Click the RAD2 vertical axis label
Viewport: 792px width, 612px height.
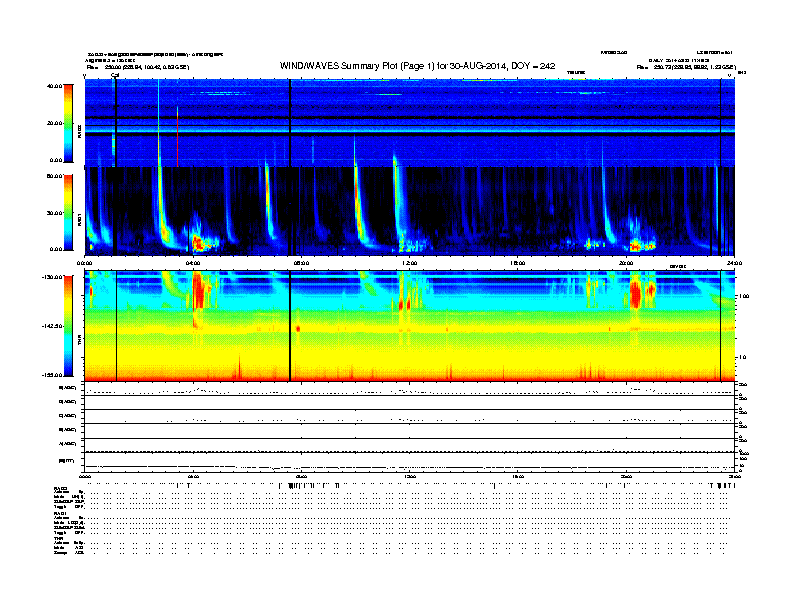(79, 131)
